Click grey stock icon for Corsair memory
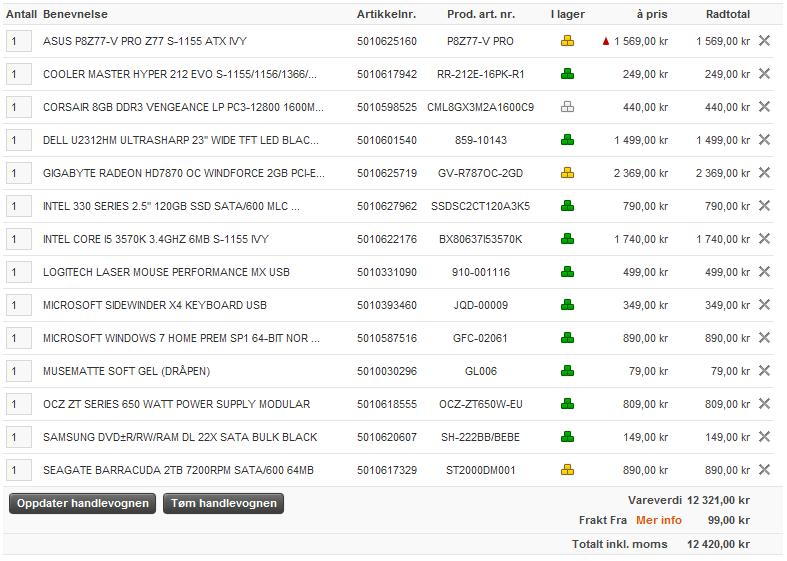Viewport: 787px width, 561px height. [x=567, y=107]
